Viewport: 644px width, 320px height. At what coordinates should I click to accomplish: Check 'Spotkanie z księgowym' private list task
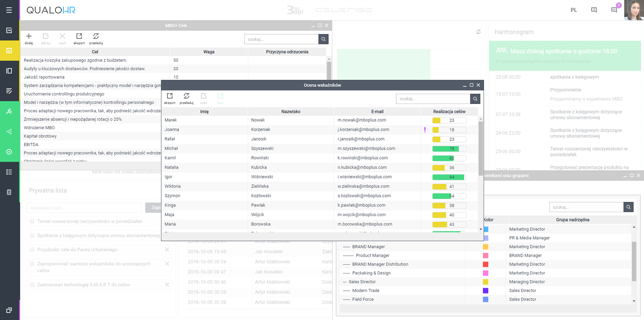point(32,235)
